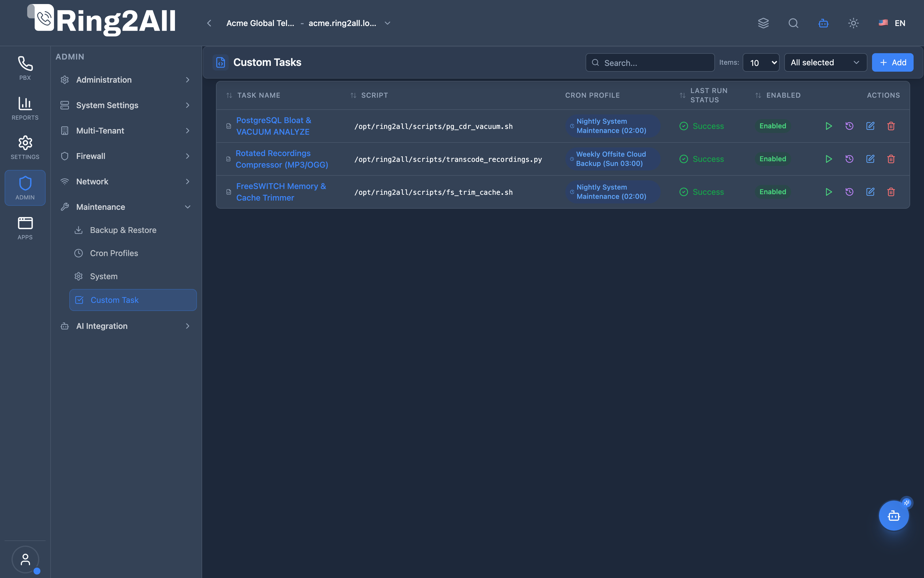Screen dimensions: 924x578
Task: Click the global search icon in header
Action: pyautogui.click(x=793, y=23)
